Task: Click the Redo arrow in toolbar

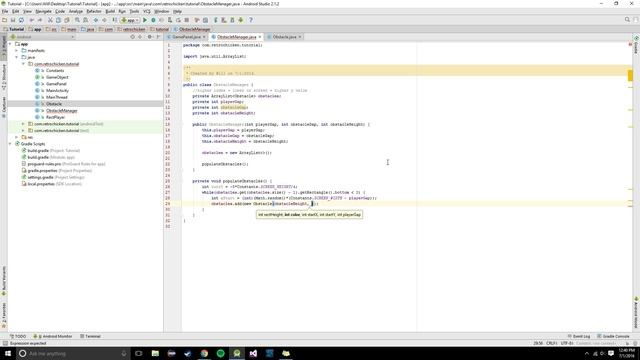Action: (x=40, y=20)
